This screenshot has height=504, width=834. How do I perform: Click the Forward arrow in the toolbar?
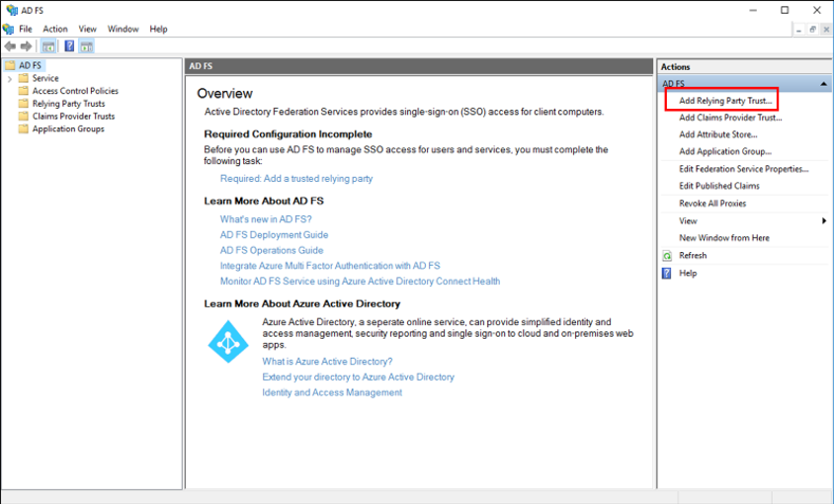click(x=25, y=46)
